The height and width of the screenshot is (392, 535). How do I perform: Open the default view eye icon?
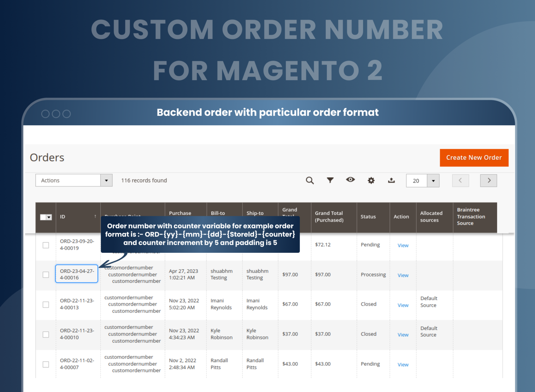pyautogui.click(x=350, y=180)
